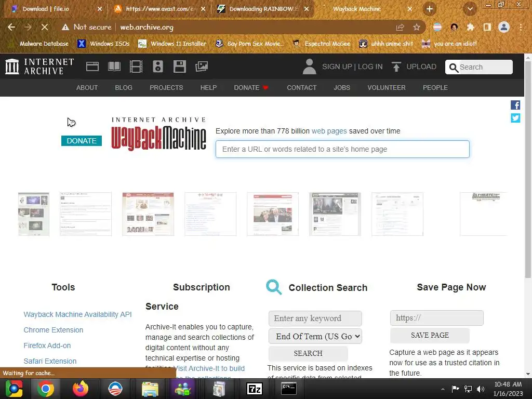Screen dimensions: 532x399
Task: Open PEOPLE menu item
Action: [435, 87]
